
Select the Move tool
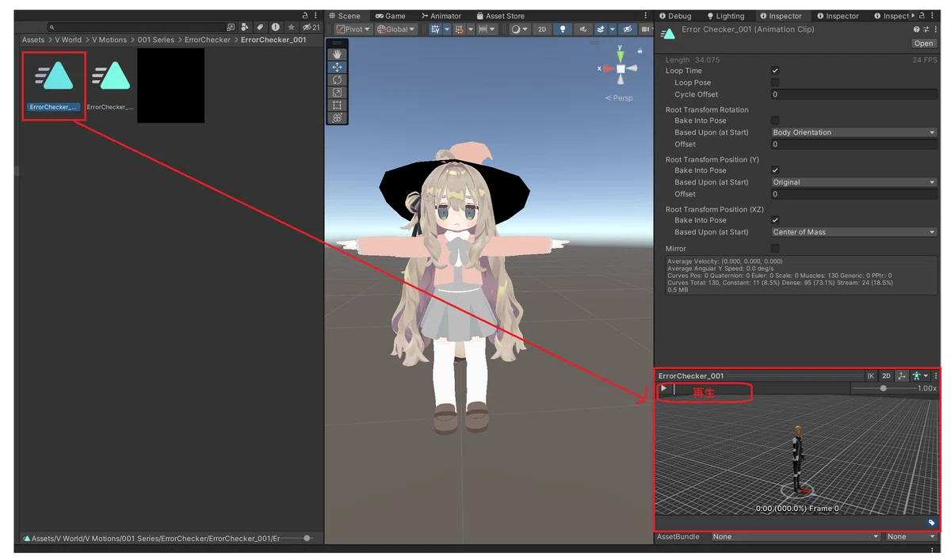coord(338,67)
